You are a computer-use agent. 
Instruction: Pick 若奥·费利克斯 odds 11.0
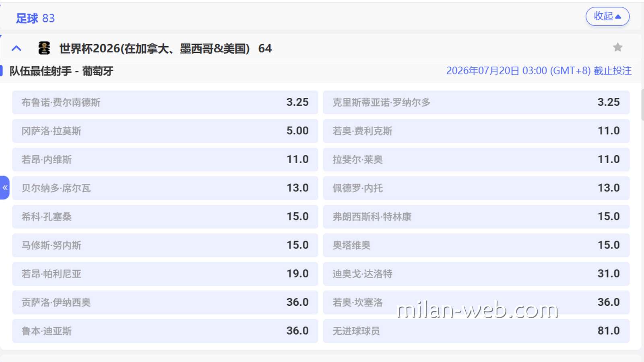pos(476,131)
